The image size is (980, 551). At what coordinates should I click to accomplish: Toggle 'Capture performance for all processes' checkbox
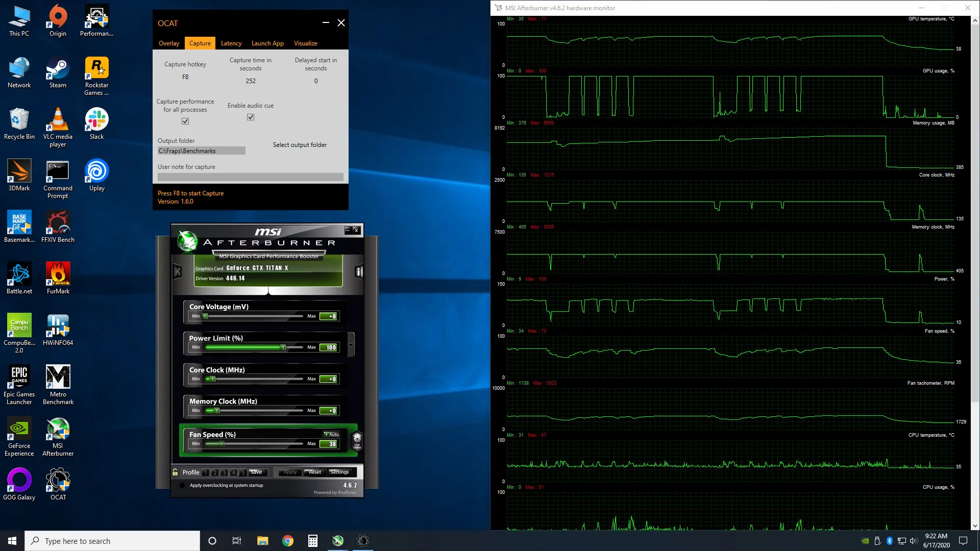pyautogui.click(x=185, y=121)
